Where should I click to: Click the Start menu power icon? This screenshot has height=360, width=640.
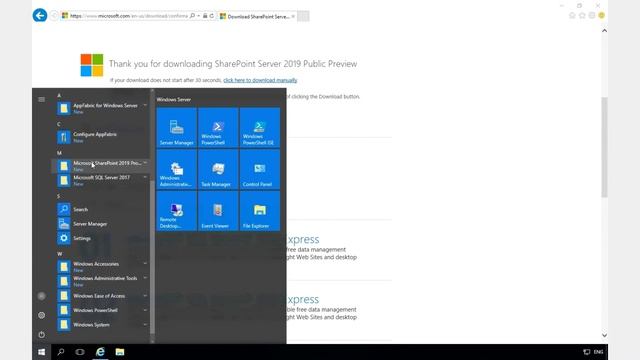click(x=42, y=335)
